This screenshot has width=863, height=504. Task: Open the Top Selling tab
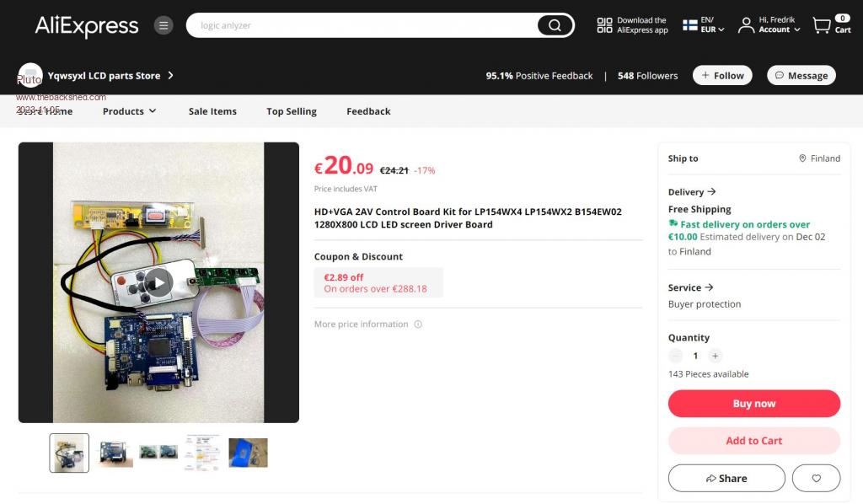pos(292,111)
